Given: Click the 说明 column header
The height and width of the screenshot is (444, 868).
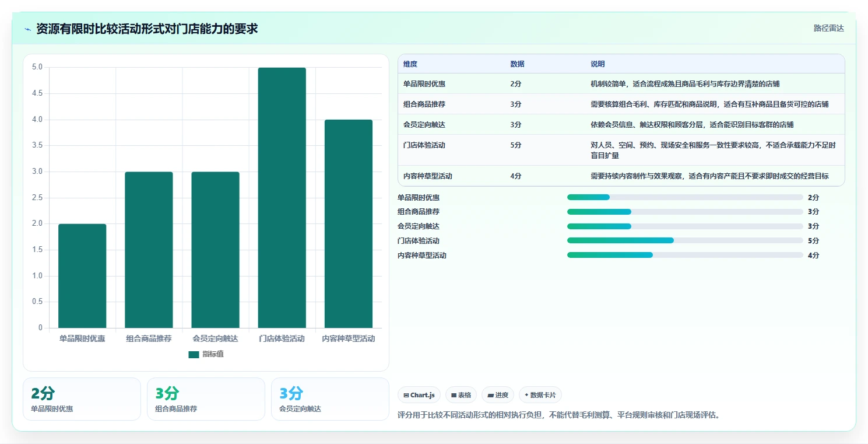Looking at the screenshot, I should (598, 64).
